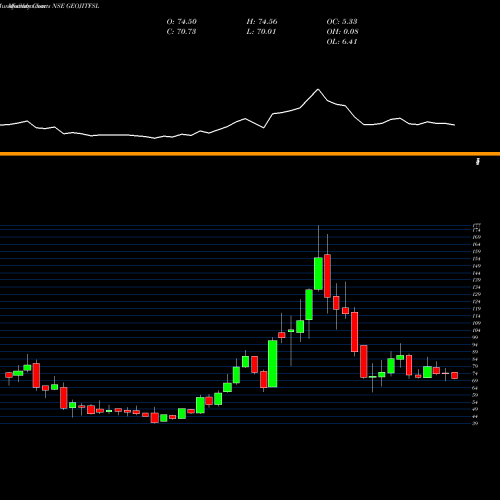Click the NSE GEOJITFSL chart title

pyautogui.click(x=75, y=6)
